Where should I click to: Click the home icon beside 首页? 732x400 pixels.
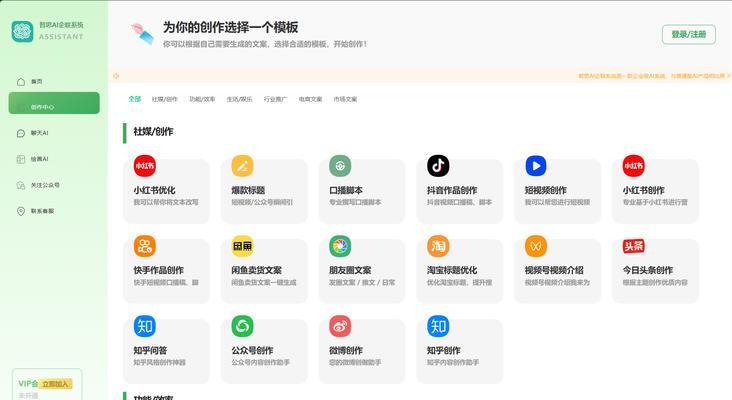click(21, 82)
